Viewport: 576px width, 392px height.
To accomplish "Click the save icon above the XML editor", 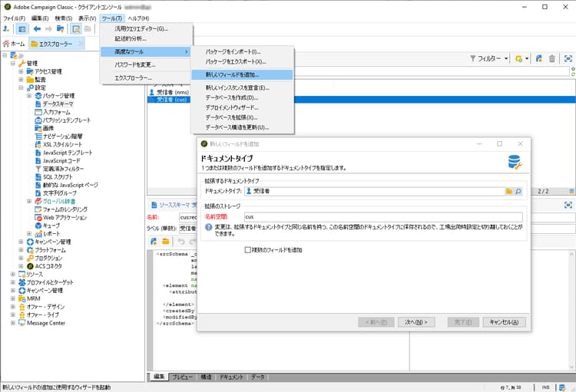I will point(154,241).
